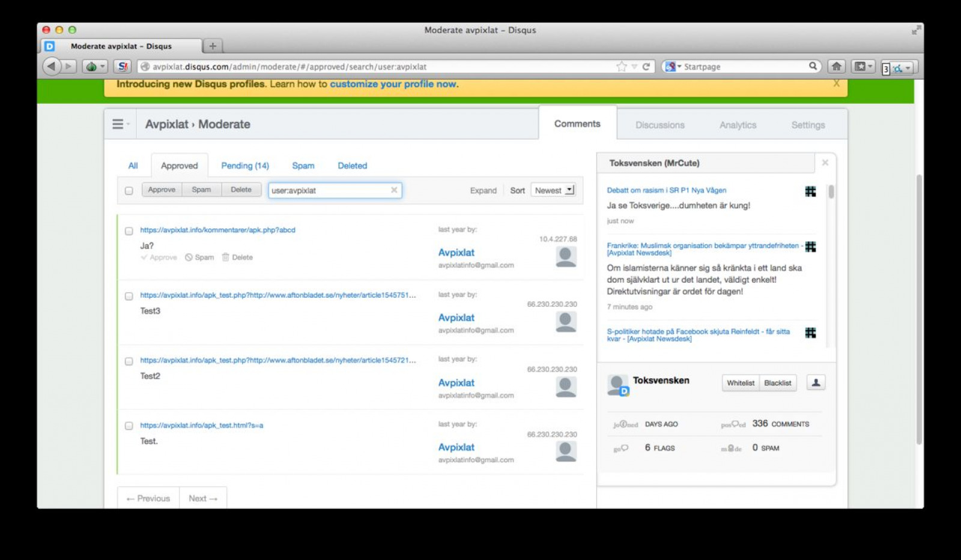Toggle the select-all comments checkbox
Screen dimensions: 961x560
129,191
